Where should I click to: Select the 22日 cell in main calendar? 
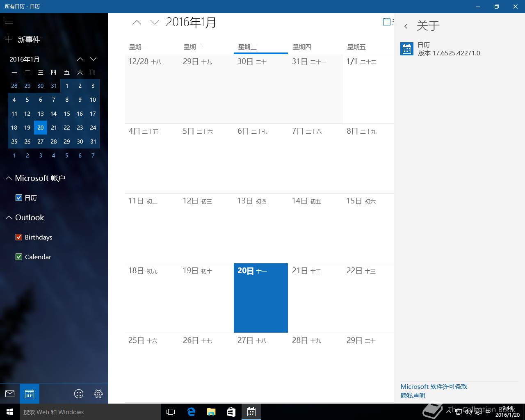click(368, 298)
